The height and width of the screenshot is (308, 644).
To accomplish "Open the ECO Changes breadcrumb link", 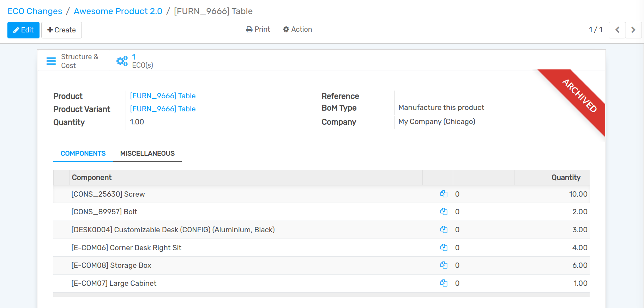I will pos(35,11).
